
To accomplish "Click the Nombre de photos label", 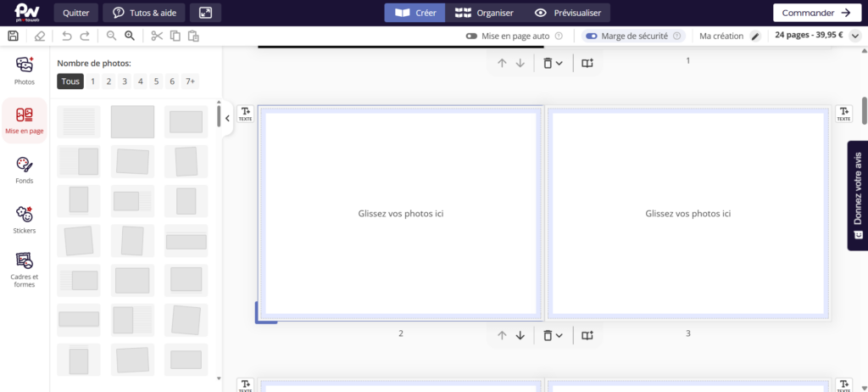I will tap(94, 63).
